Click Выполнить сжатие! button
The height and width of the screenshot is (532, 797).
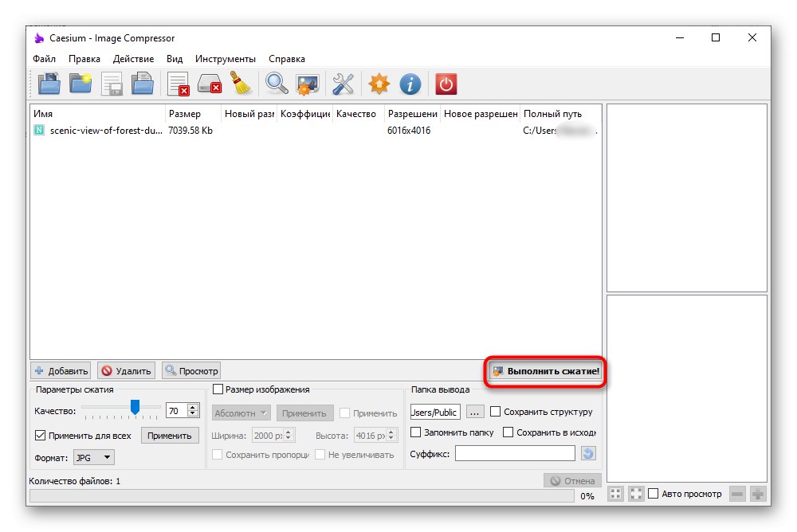tap(545, 371)
